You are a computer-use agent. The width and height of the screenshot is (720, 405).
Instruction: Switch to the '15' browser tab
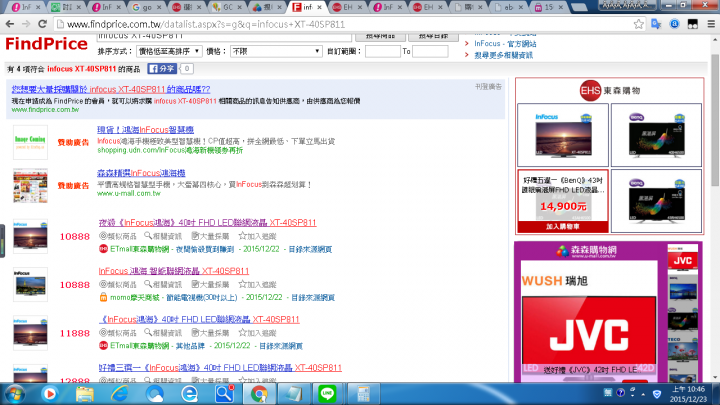(x=549, y=7)
